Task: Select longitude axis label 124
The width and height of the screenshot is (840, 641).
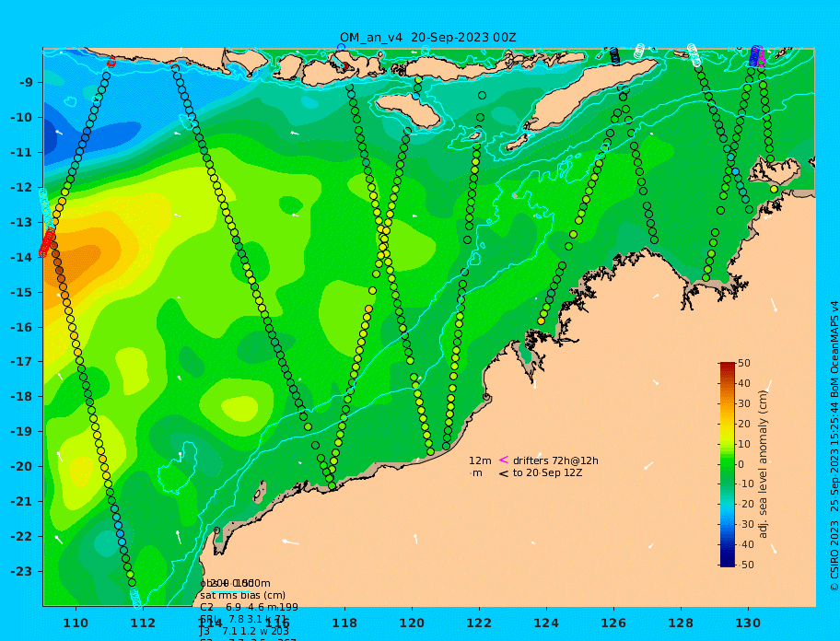Action: (546, 623)
